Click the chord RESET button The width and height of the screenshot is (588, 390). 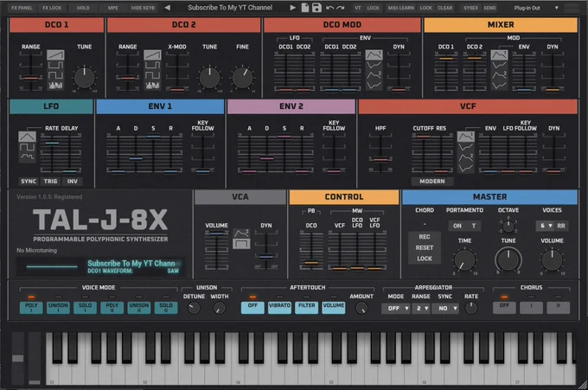(424, 247)
